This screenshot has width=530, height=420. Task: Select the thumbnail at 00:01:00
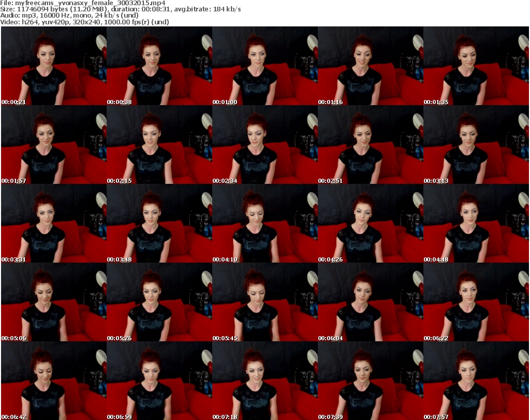click(264, 66)
